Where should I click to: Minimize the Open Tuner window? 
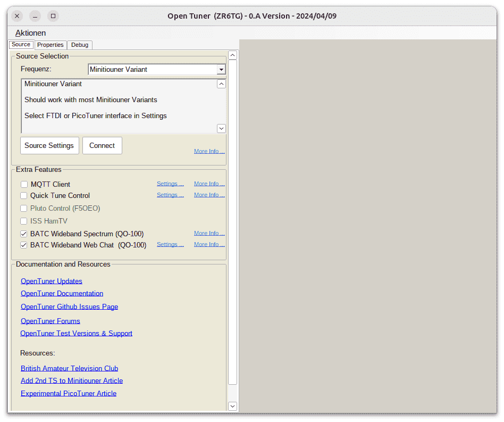tap(35, 16)
